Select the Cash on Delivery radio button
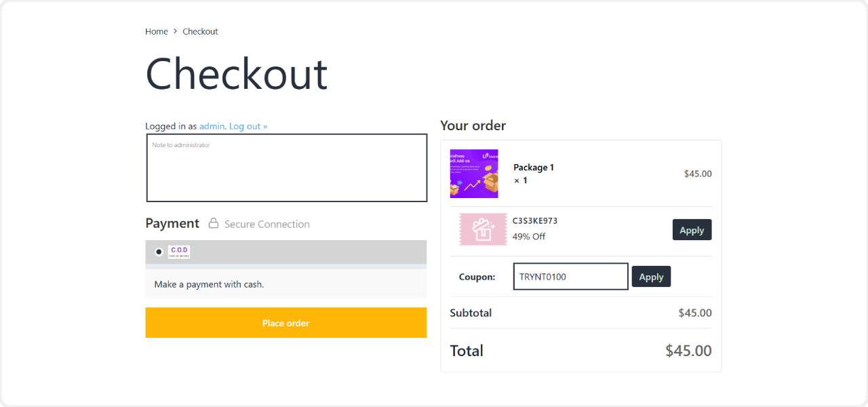This screenshot has width=868, height=407. point(158,251)
